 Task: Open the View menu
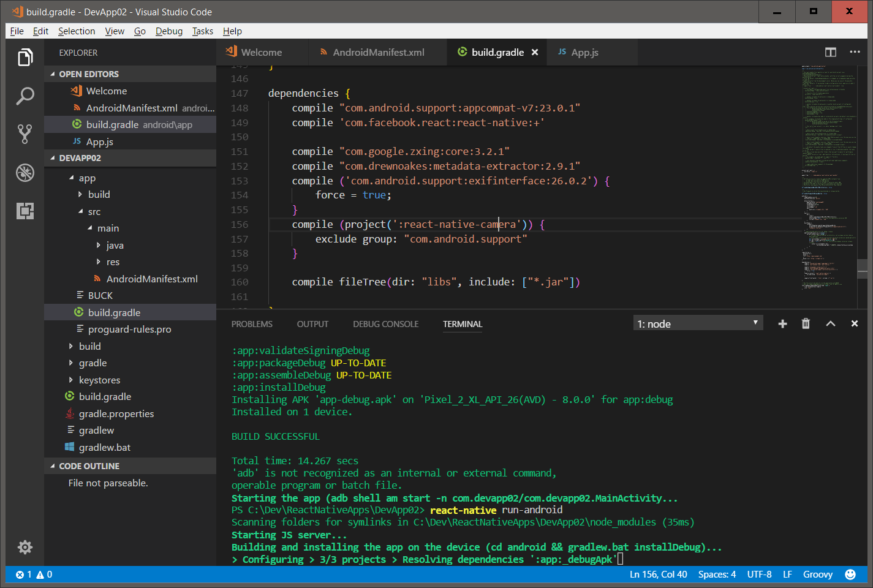pyautogui.click(x=115, y=31)
